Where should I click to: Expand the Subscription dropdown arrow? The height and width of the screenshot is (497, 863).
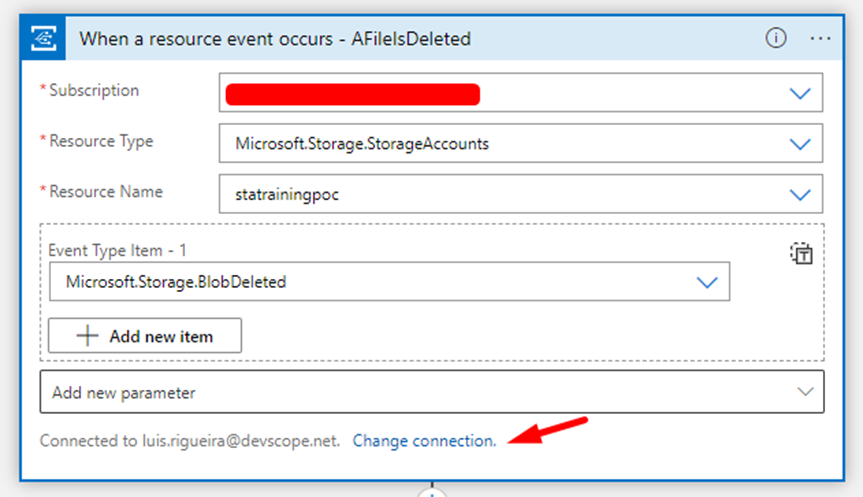click(800, 93)
